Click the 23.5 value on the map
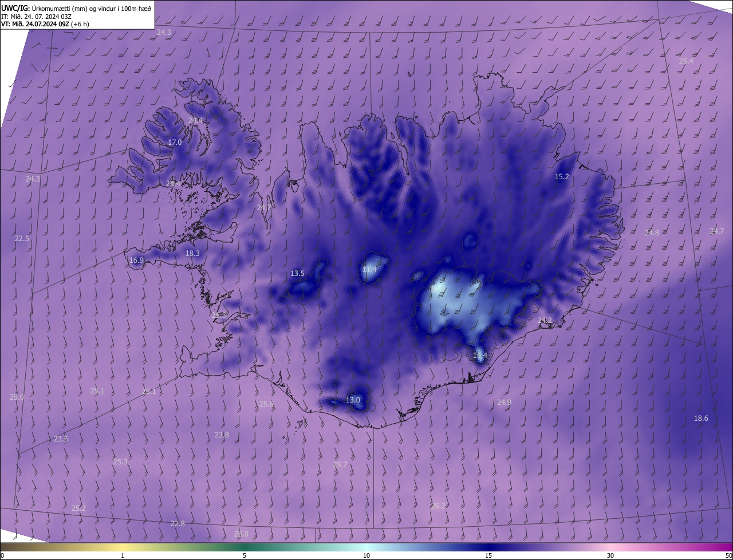 (61, 439)
